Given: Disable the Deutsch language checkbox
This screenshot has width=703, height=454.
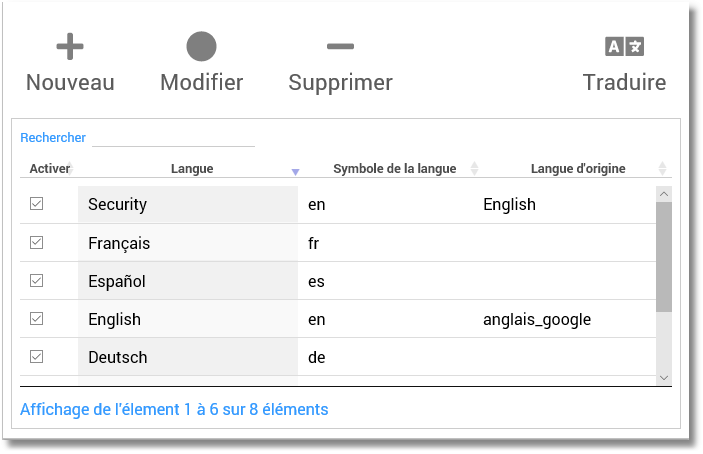Looking at the screenshot, I should tap(37, 357).
